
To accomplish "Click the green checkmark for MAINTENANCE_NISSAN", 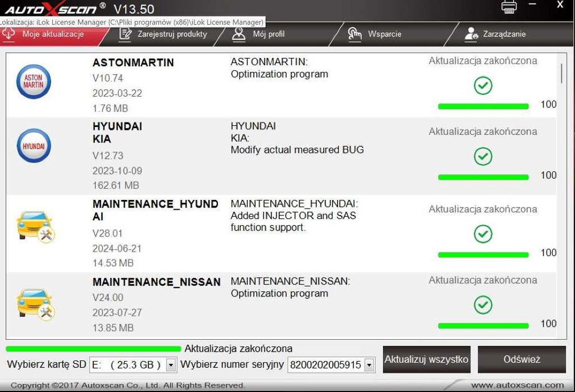I will pos(483,305).
